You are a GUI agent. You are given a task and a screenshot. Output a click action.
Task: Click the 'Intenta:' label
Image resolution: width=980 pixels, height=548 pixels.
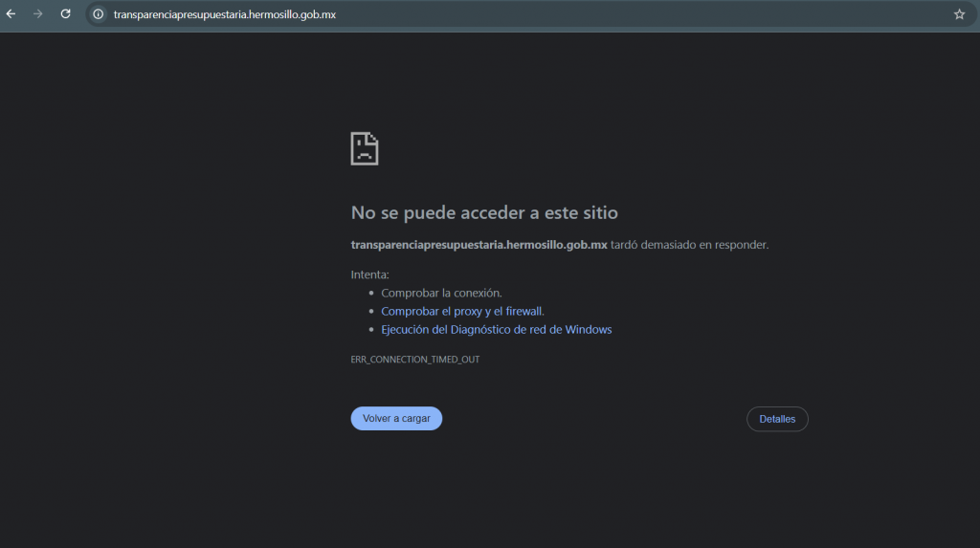(370, 274)
